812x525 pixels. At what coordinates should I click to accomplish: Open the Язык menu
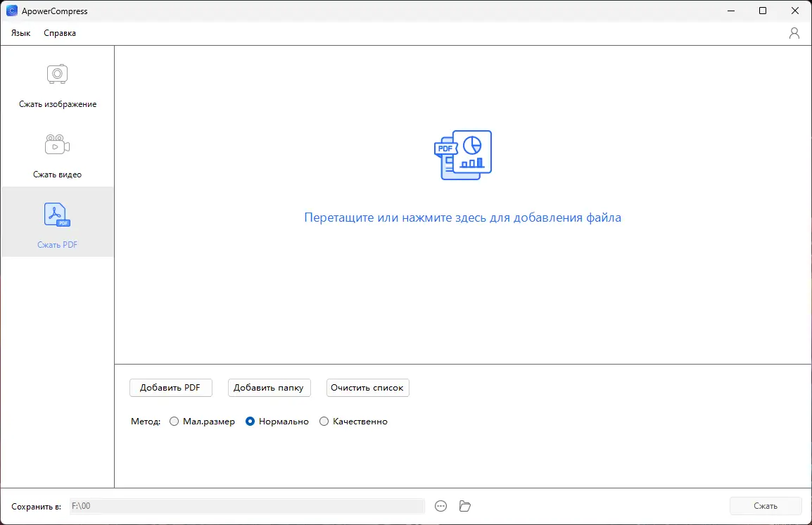click(x=20, y=32)
